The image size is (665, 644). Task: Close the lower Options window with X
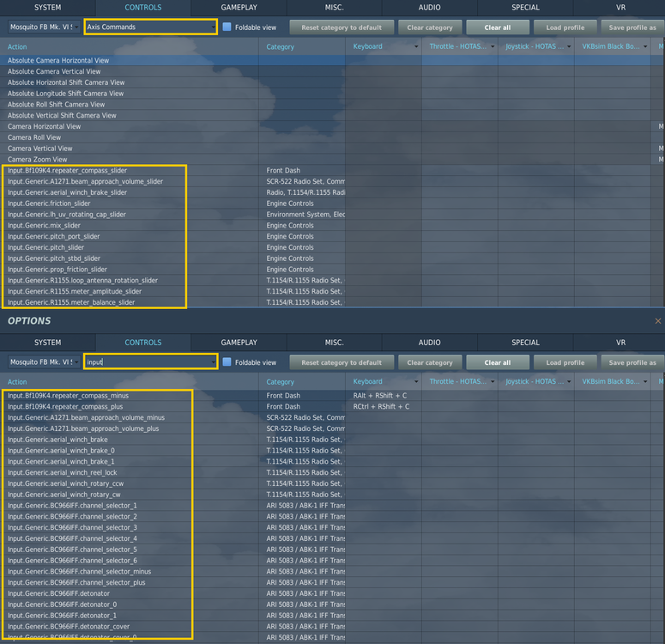pos(658,321)
